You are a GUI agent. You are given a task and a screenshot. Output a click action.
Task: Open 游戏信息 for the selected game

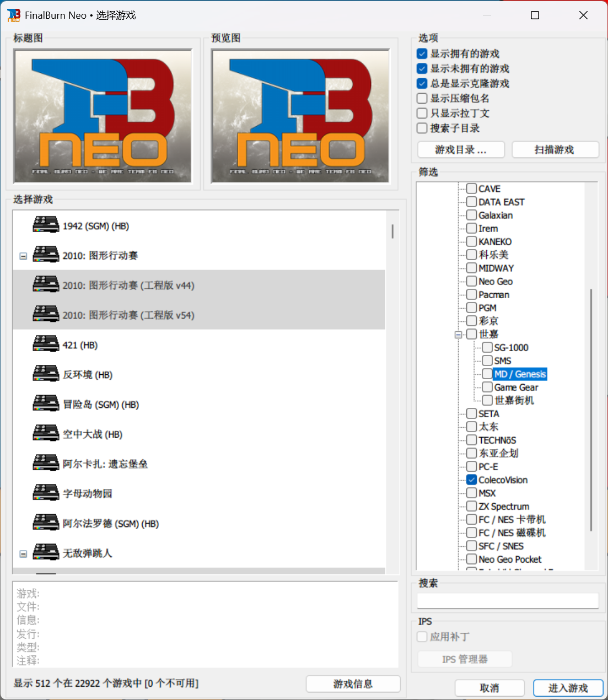353,683
